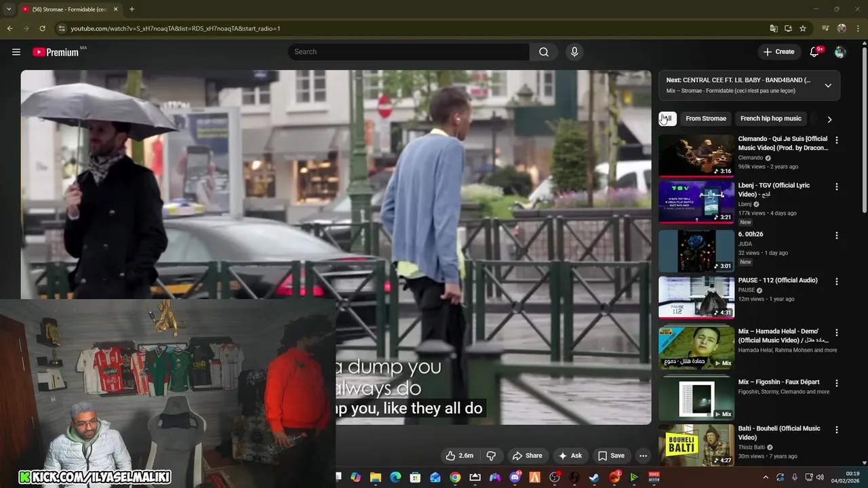Open tab search dropdown arrow
Screen dimensions: 868x488
click(x=9, y=9)
